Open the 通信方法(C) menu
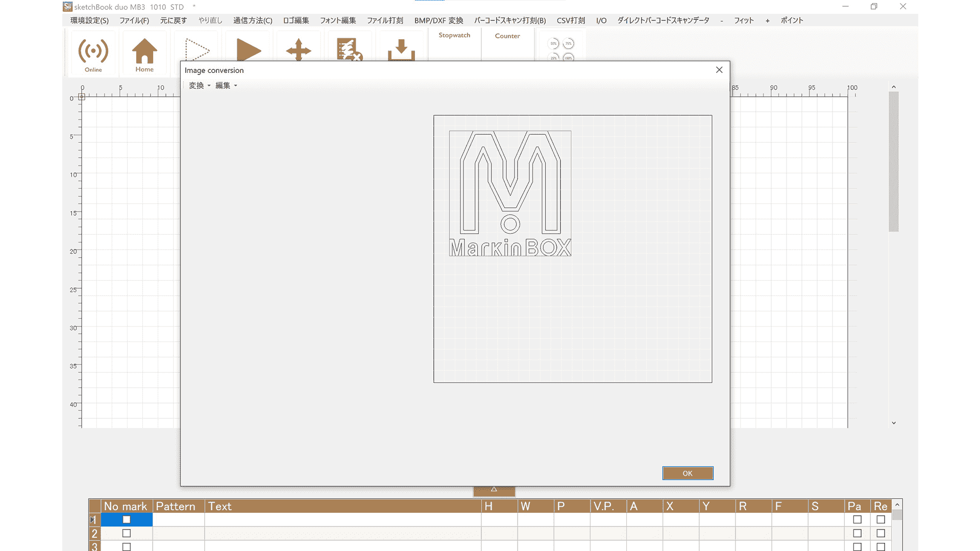 point(253,20)
